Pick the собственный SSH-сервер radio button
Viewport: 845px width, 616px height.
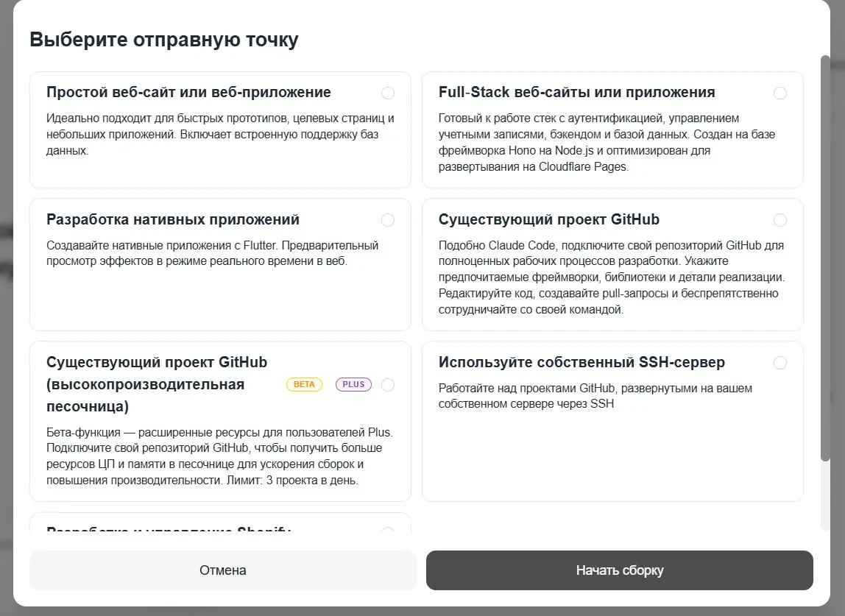coord(780,362)
